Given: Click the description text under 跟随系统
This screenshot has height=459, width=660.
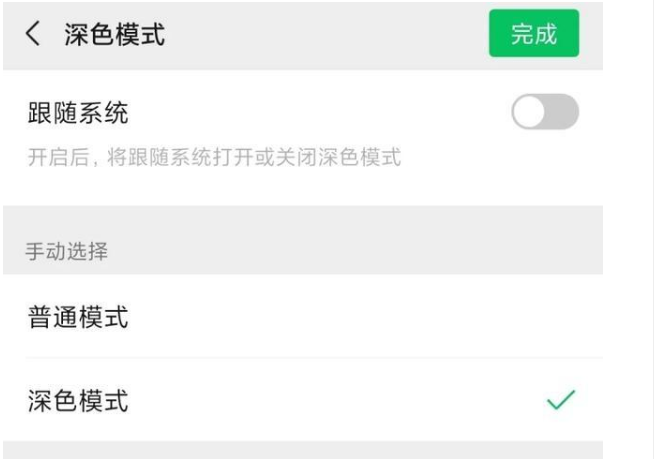Looking at the screenshot, I should pyautogui.click(x=213, y=158).
